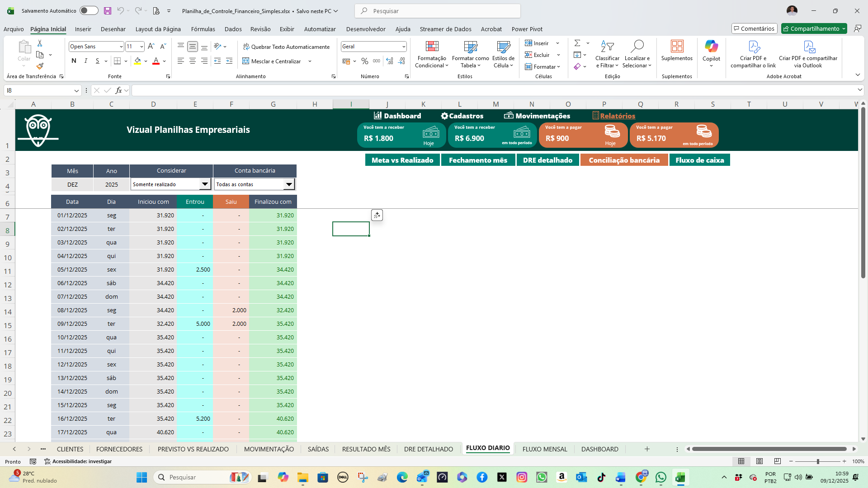868x488 pixels.
Task: Open WhatsApp from the taskbar
Action: pos(661,477)
